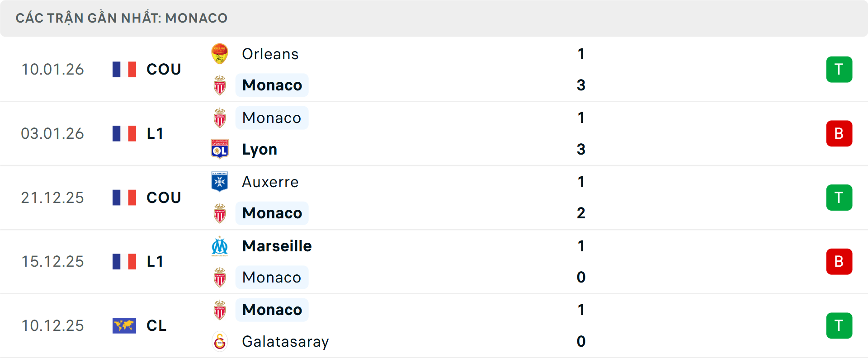Click the red B badge for Marseille match
868x358 pixels.
click(840, 261)
